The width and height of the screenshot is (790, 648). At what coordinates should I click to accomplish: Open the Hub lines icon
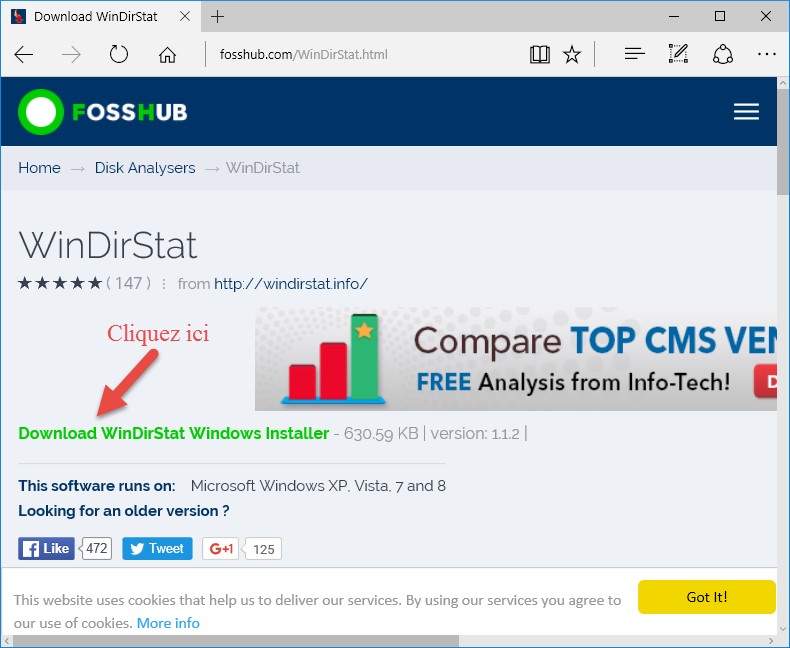click(634, 53)
